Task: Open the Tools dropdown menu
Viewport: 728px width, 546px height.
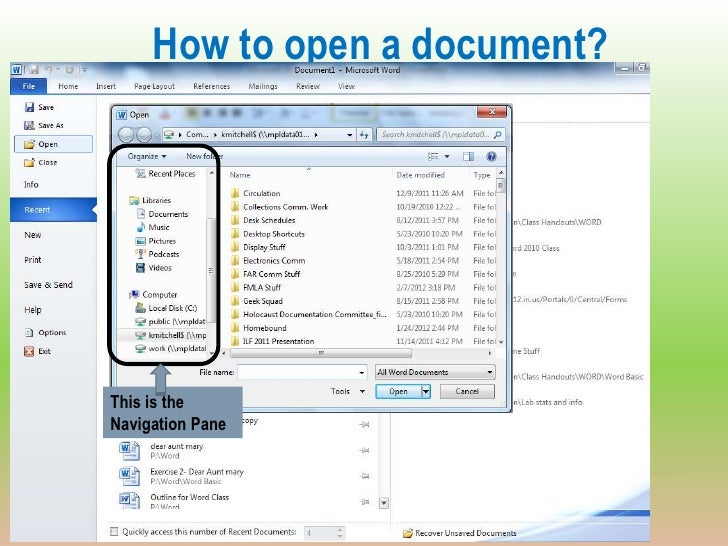Action: click(x=348, y=391)
